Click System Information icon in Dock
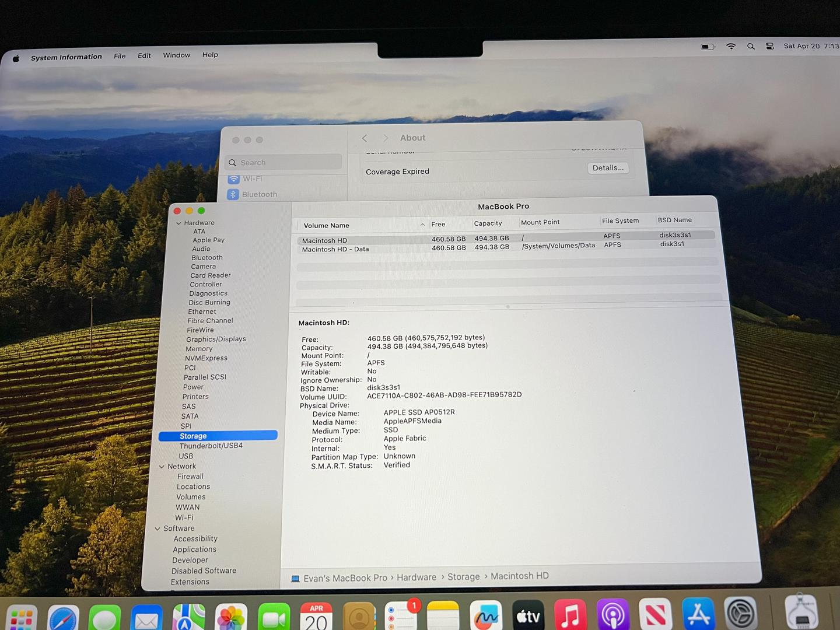Viewport: 840px width, 630px height. tap(801, 611)
